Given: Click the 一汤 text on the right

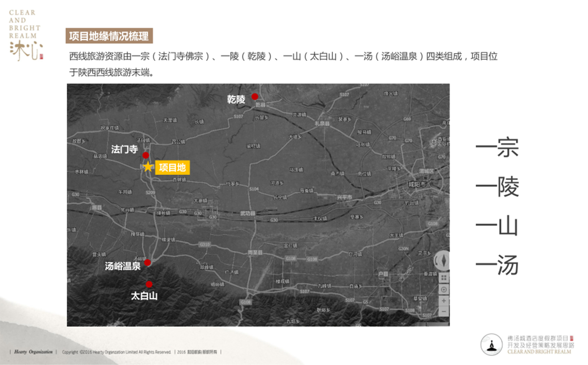Looking at the screenshot, I should coord(497,265).
